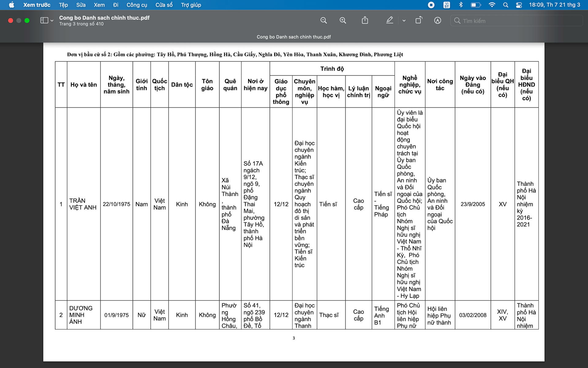This screenshot has height=368, width=588.
Task: Click the document filename in title bar
Action: [104, 18]
